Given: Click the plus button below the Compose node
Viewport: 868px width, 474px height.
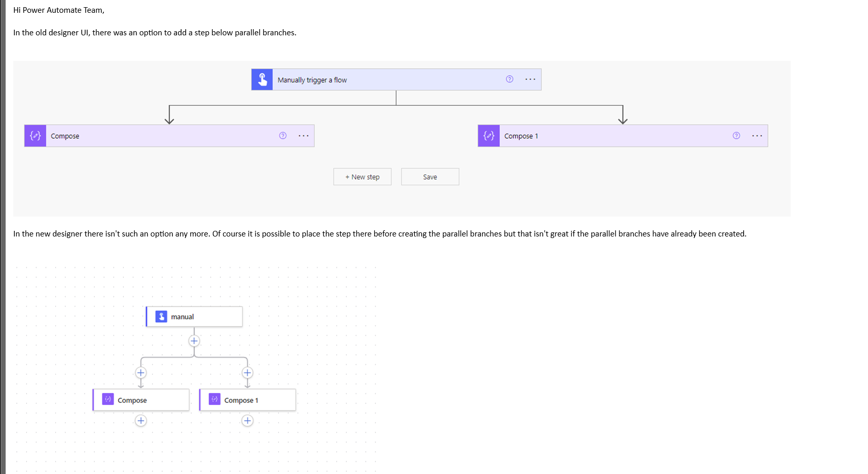Looking at the screenshot, I should (x=141, y=420).
